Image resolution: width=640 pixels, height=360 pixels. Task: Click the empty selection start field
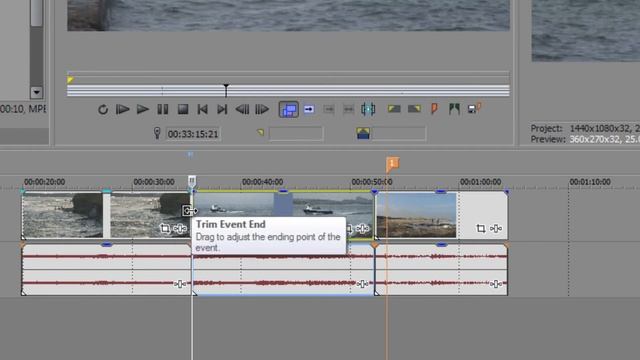coord(296,133)
